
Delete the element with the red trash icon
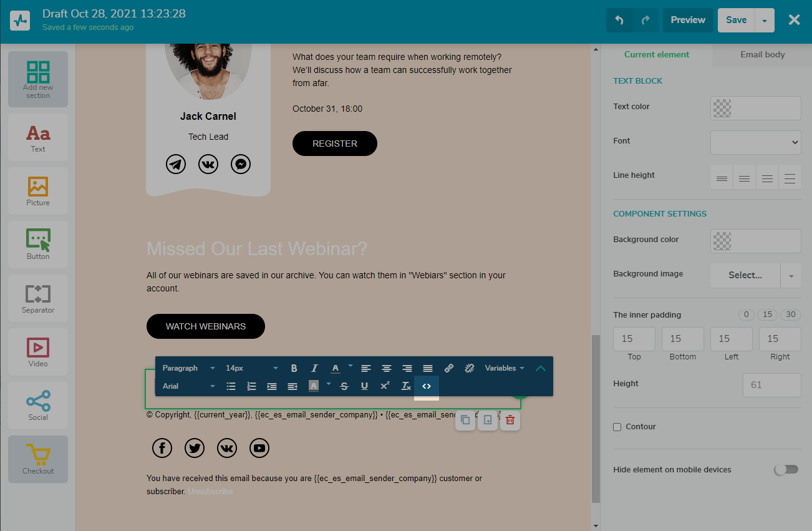[510, 421]
